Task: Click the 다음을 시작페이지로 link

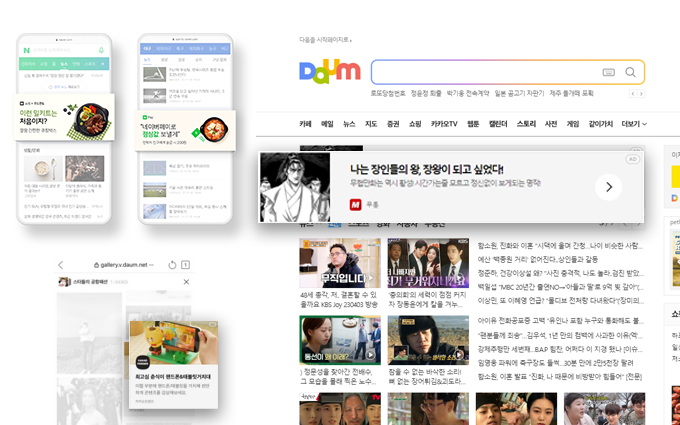Action: 325,40
